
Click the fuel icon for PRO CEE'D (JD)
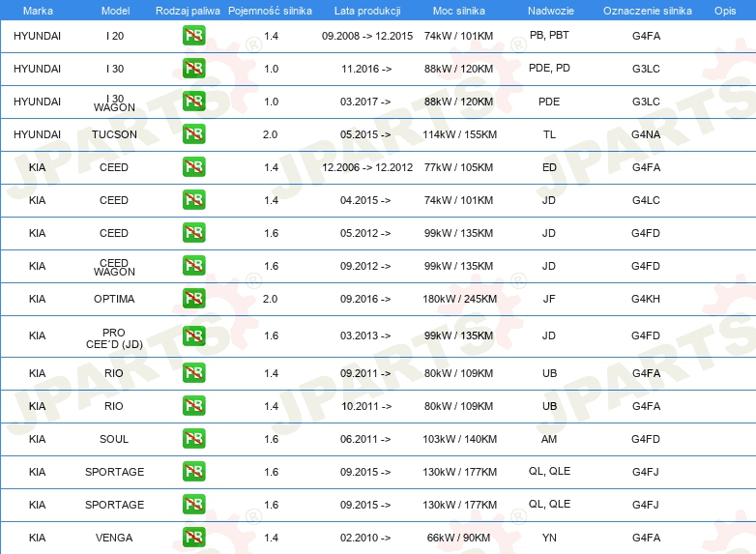(193, 335)
